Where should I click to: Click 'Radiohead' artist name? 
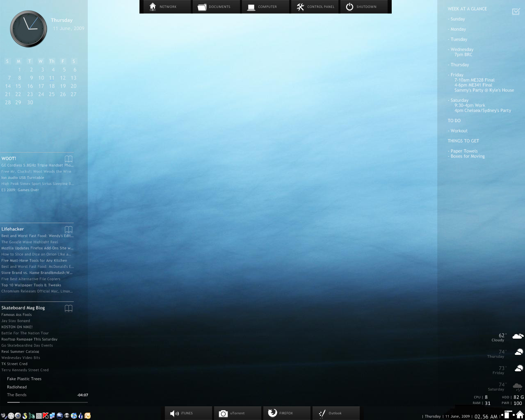pyautogui.click(x=17, y=387)
